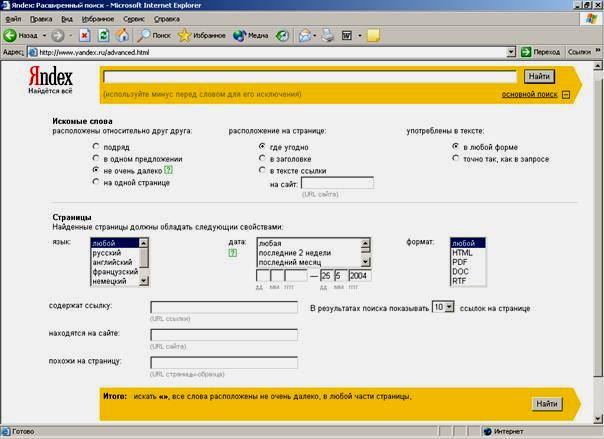Viewport: 604px width, 439px height.
Task: Click the page vertical scrollbar down arrow
Action: (x=597, y=419)
